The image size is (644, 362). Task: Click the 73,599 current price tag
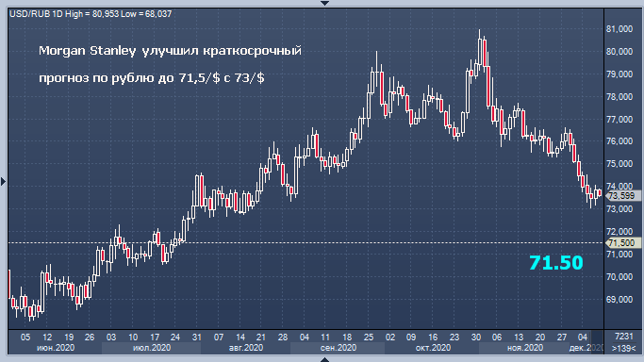622,196
